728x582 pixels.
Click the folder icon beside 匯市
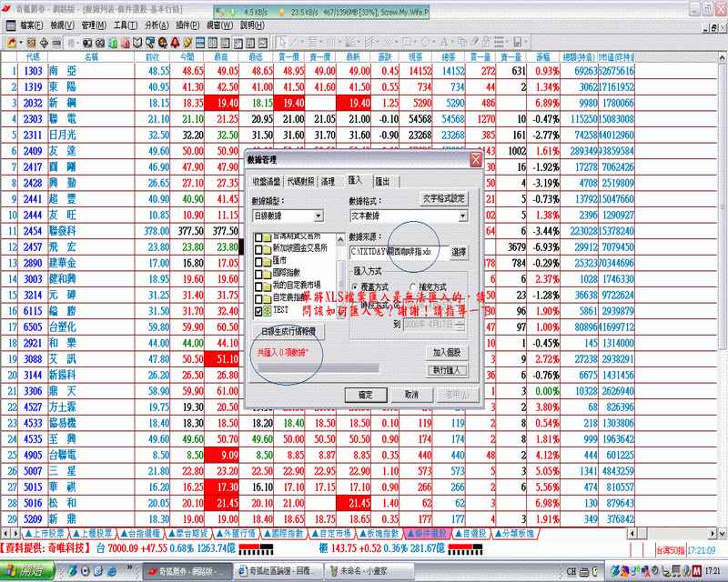click(x=266, y=259)
